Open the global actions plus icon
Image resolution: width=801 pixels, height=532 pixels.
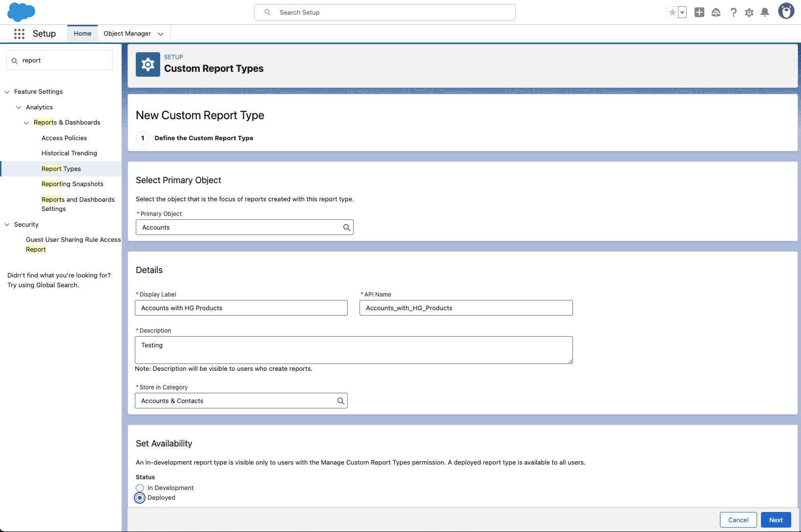(699, 12)
